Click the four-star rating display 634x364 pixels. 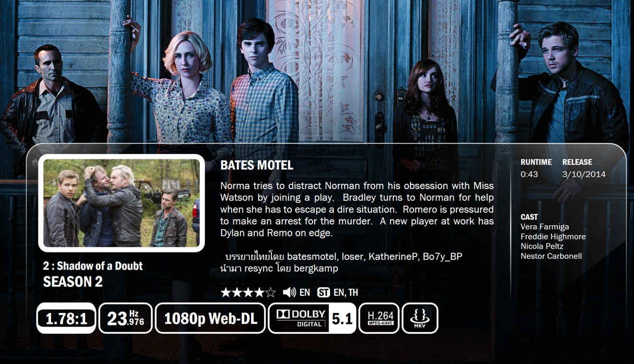pyautogui.click(x=248, y=292)
